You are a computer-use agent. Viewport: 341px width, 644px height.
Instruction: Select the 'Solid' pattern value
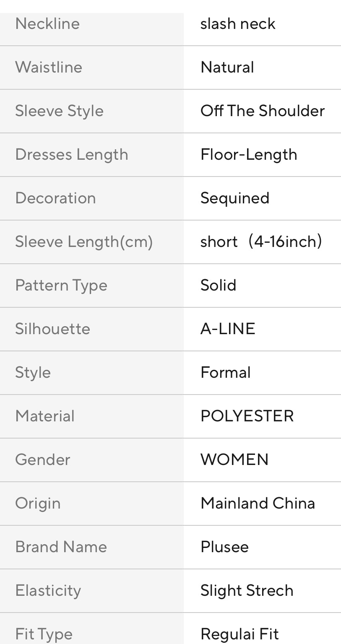point(218,286)
